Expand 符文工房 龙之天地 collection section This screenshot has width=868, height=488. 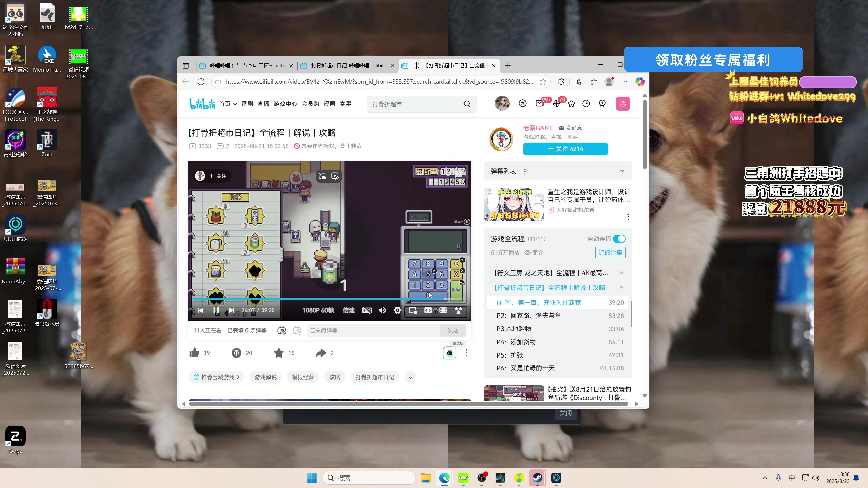coord(621,273)
